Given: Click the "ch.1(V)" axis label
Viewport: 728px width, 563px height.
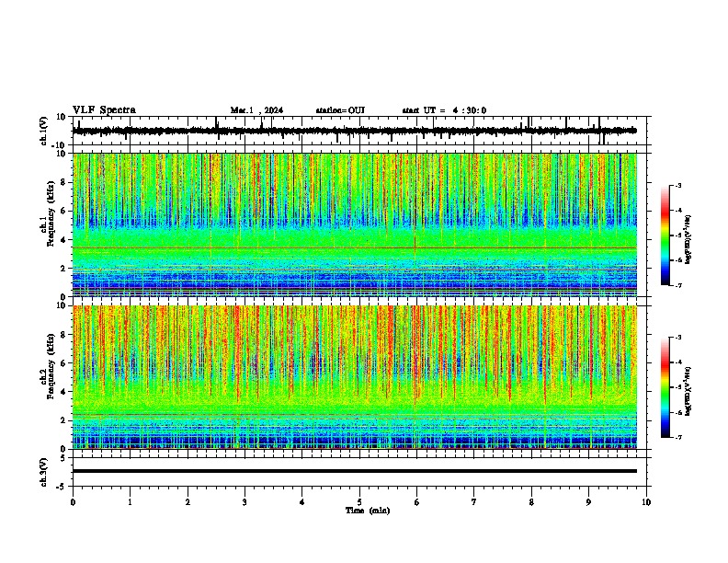Looking at the screenshot, I should [44, 131].
